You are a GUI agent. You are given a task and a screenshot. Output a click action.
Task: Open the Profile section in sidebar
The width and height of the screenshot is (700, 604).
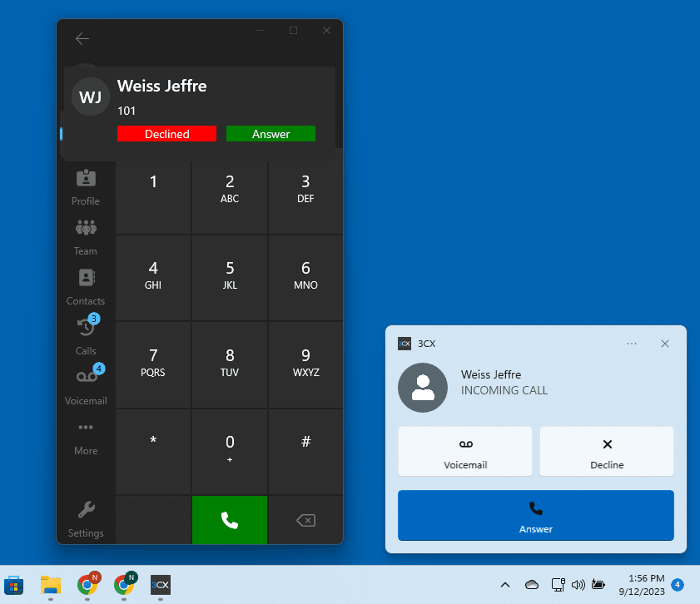coord(85,187)
